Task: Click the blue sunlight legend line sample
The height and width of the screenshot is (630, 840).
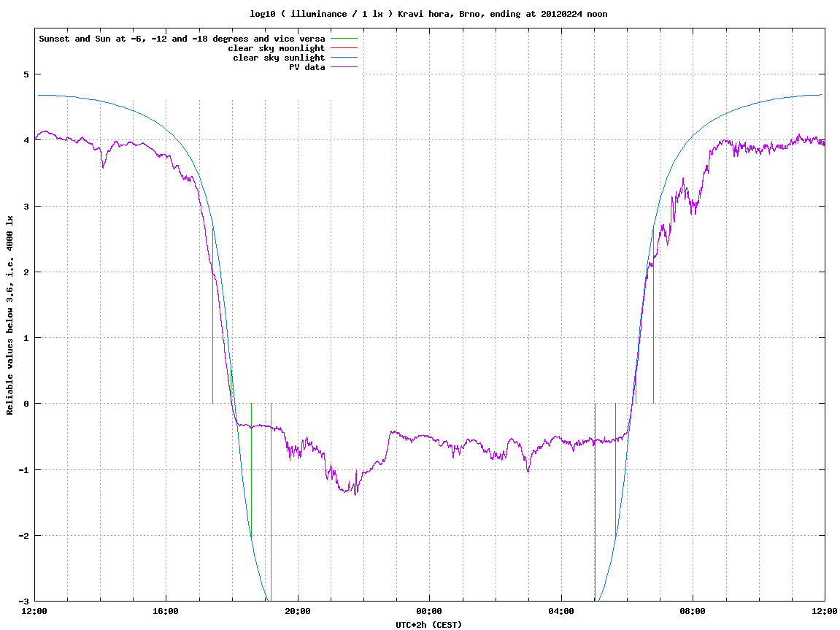Action: [x=344, y=58]
